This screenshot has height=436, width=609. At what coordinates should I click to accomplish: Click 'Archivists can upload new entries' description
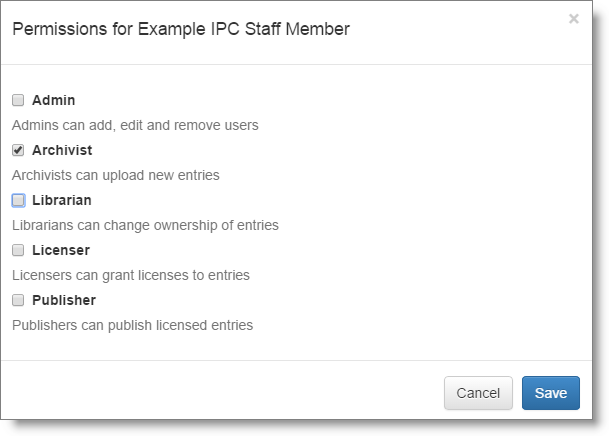[x=115, y=175]
